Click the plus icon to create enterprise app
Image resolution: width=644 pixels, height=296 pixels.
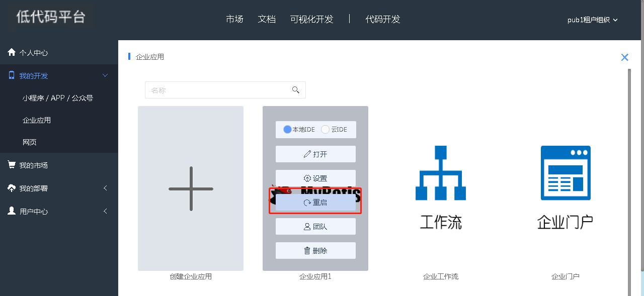pos(191,188)
